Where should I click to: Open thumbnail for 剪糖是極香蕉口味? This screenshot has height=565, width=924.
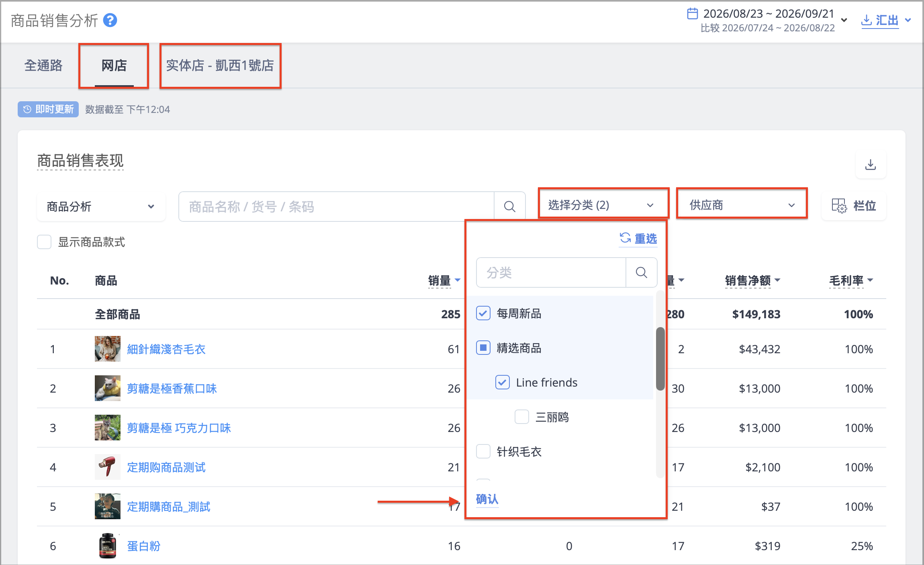107,388
